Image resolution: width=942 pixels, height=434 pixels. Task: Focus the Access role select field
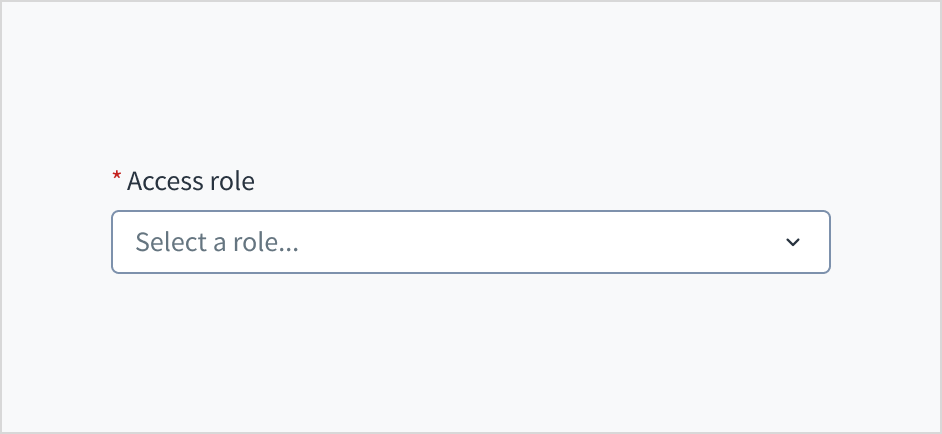(470, 242)
